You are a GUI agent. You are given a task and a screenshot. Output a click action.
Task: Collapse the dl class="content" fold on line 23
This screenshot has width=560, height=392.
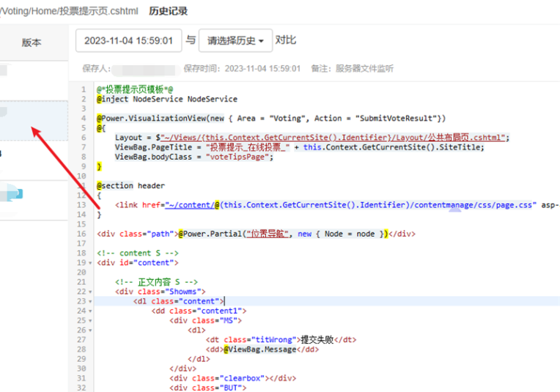click(x=90, y=301)
